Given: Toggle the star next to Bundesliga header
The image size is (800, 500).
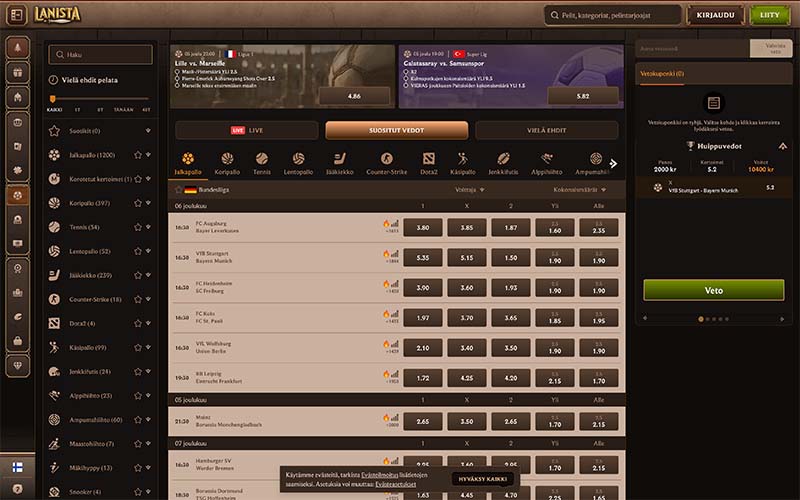Looking at the screenshot, I should (x=176, y=189).
